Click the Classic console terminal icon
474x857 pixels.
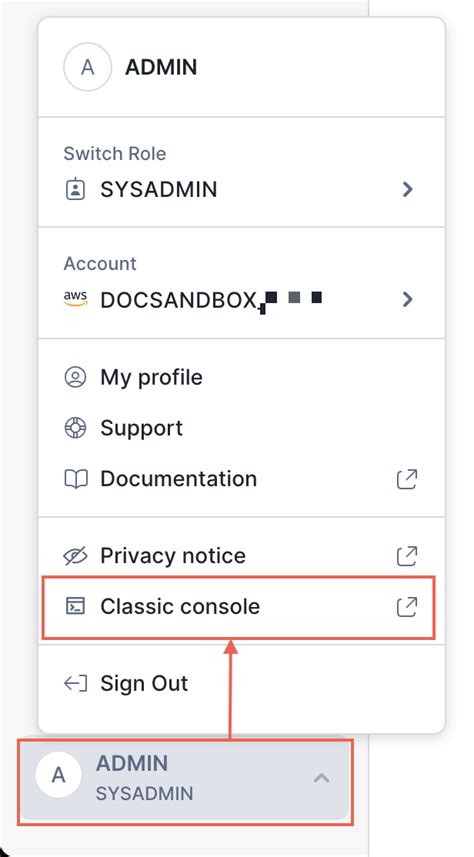coord(75,606)
